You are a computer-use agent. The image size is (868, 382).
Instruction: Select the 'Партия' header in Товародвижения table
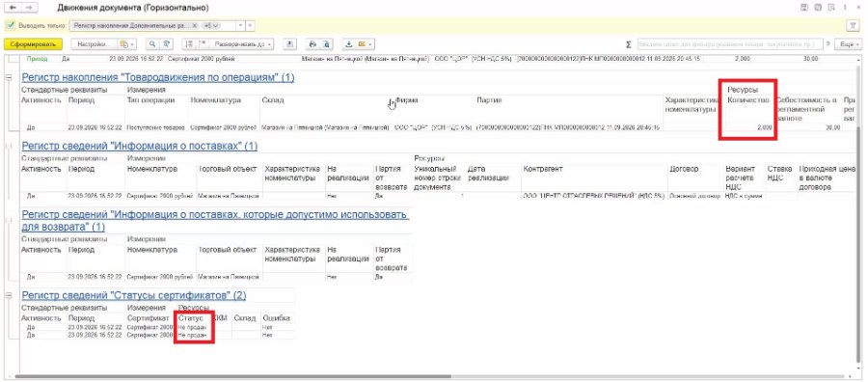pyautogui.click(x=489, y=100)
